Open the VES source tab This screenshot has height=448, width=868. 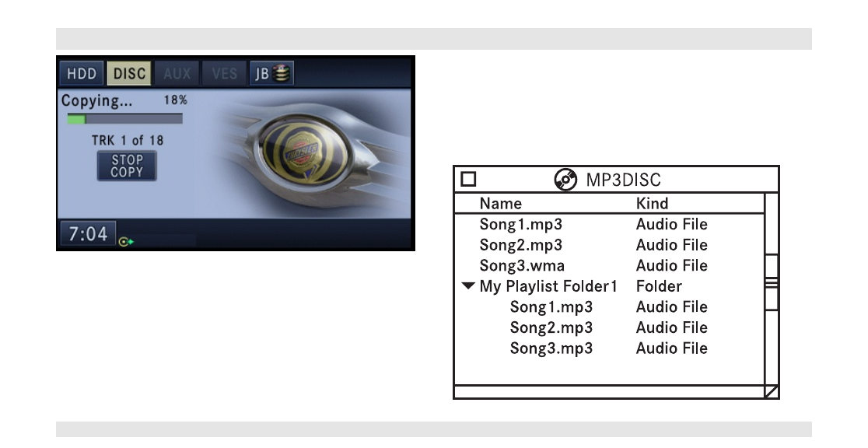(224, 73)
